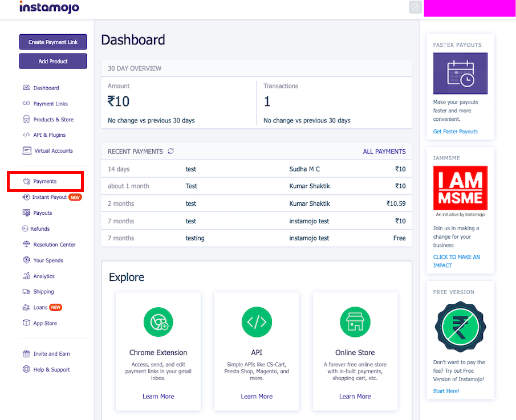Image resolution: width=516 pixels, height=420 pixels.
Task: Click the App Store box icon
Action: coord(26,323)
